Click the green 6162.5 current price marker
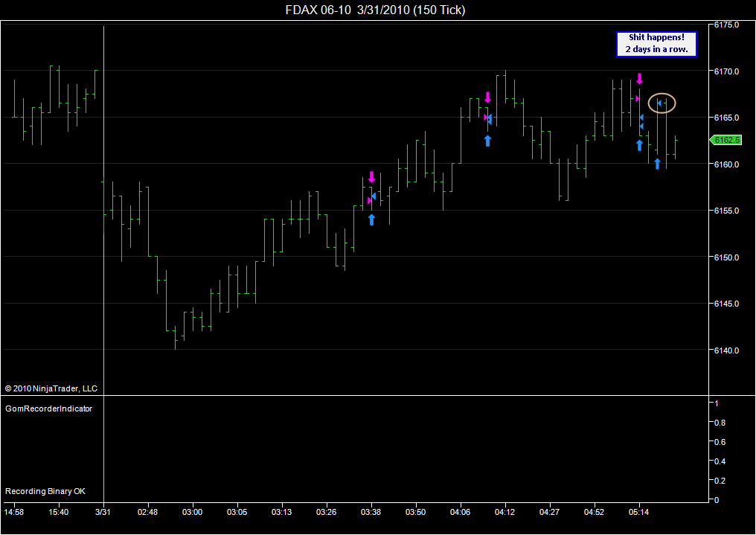This screenshot has width=756, height=535. tap(725, 140)
